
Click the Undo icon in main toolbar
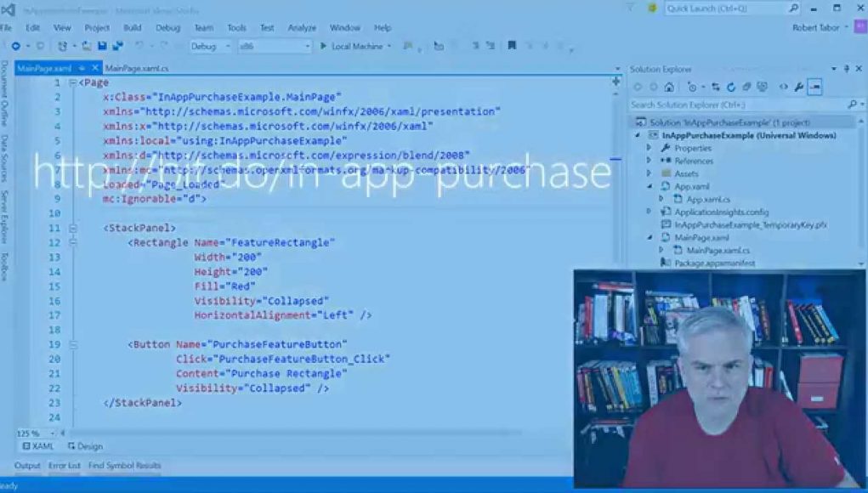(139, 46)
